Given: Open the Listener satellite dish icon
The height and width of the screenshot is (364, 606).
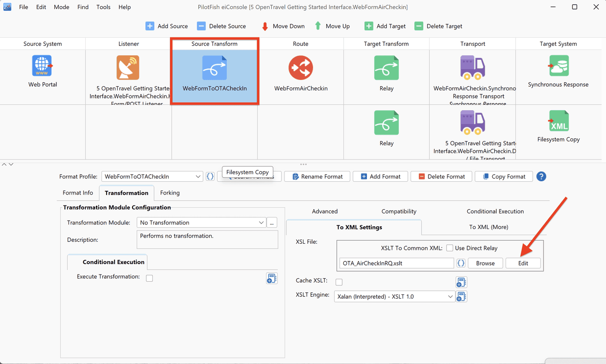Looking at the screenshot, I should click(x=128, y=67).
